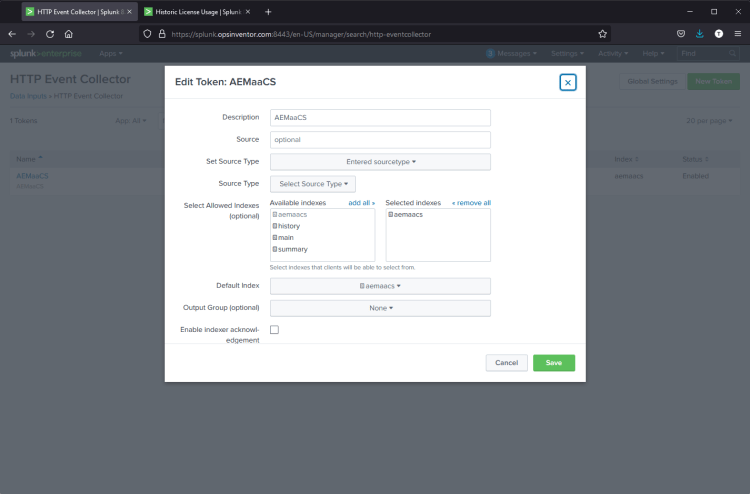Open the Messages menu
The image size is (750, 494).
click(x=511, y=54)
